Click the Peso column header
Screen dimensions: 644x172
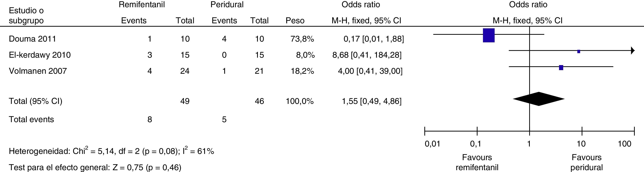pos(295,20)
